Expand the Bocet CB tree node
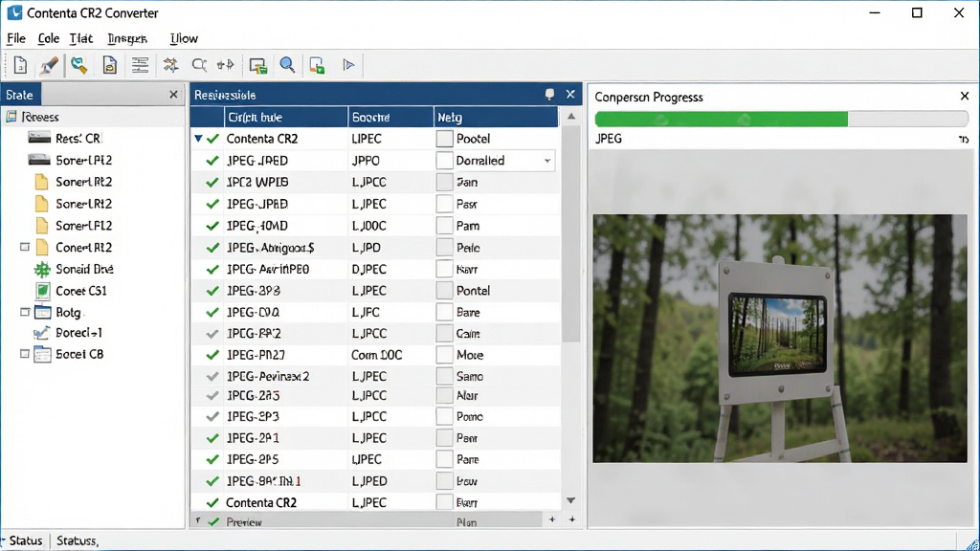The height and width of the screenshot is (551, 980). click(24, 354)
